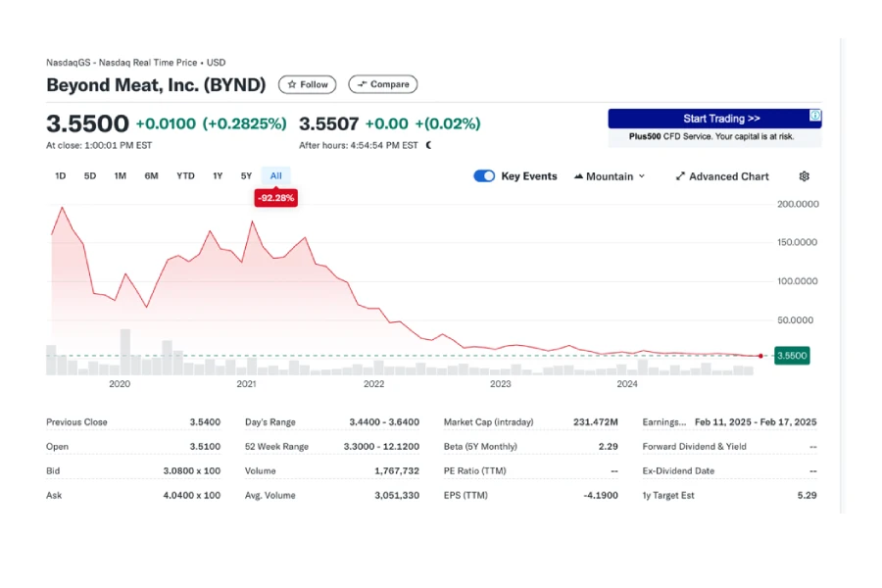Select the 5Y range tab
The height and width of the screenshot is (588, 882).
pos(246,176)
